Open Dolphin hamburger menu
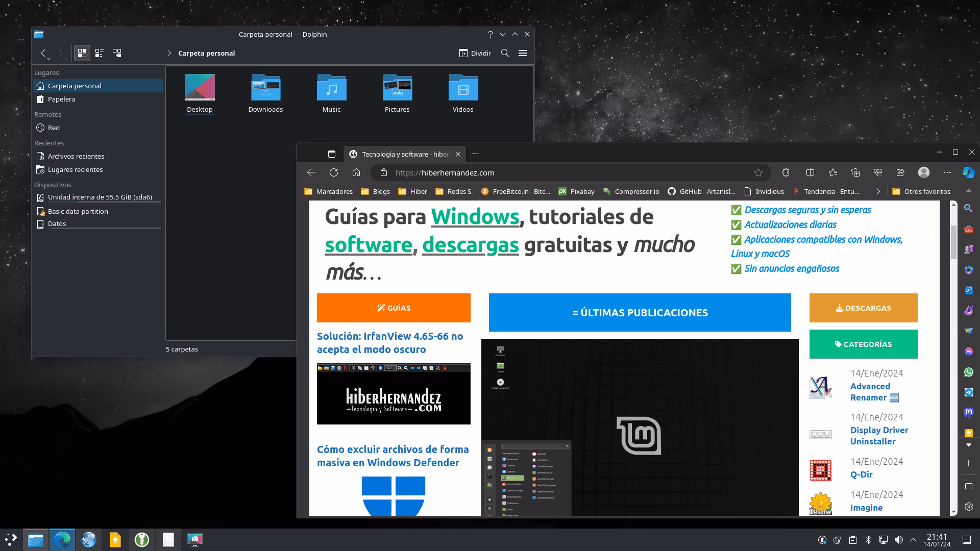The image size is (980, 551). pos(523,53)
